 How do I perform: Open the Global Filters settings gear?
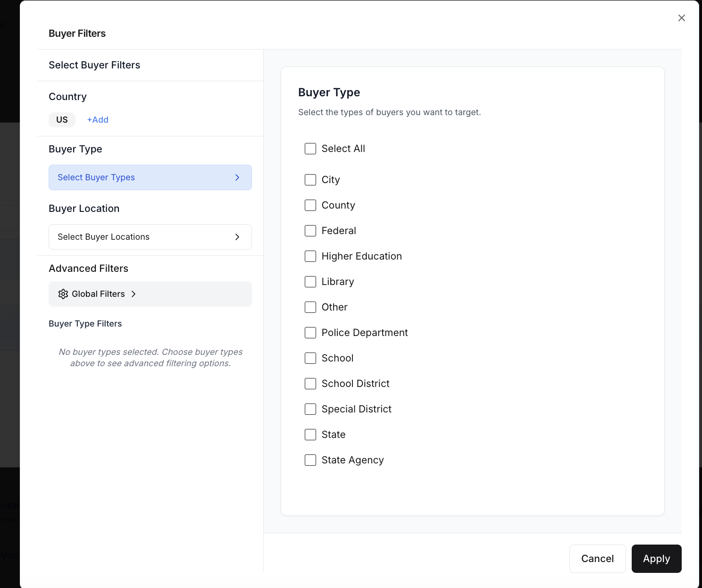pyautogui.click(x=63, y=294)
